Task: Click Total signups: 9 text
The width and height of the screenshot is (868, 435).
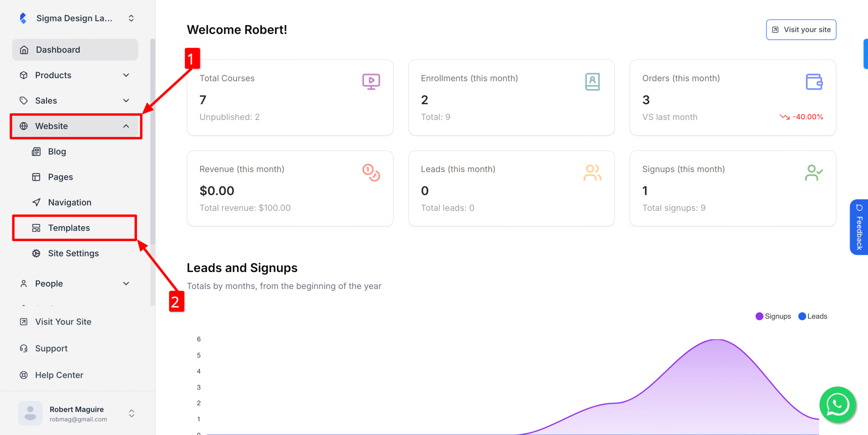Action: (x=674, y=208)
